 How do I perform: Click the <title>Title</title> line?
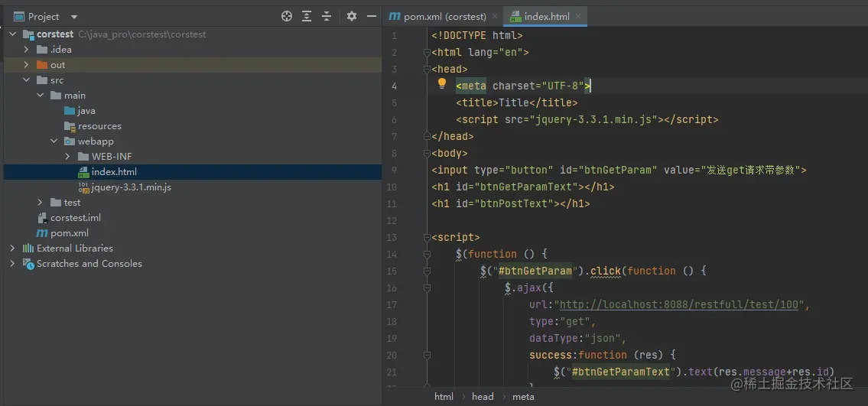(x=517, y=103)
